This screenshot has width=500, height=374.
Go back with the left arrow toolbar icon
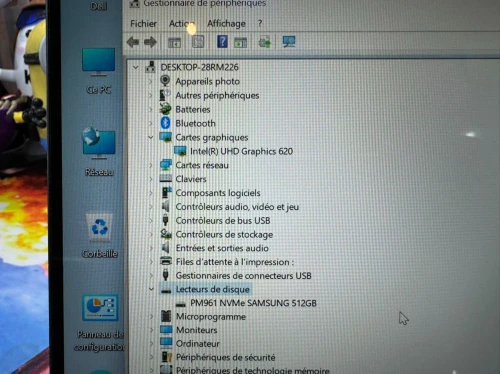pyautogui.click(x=133, y=42)
